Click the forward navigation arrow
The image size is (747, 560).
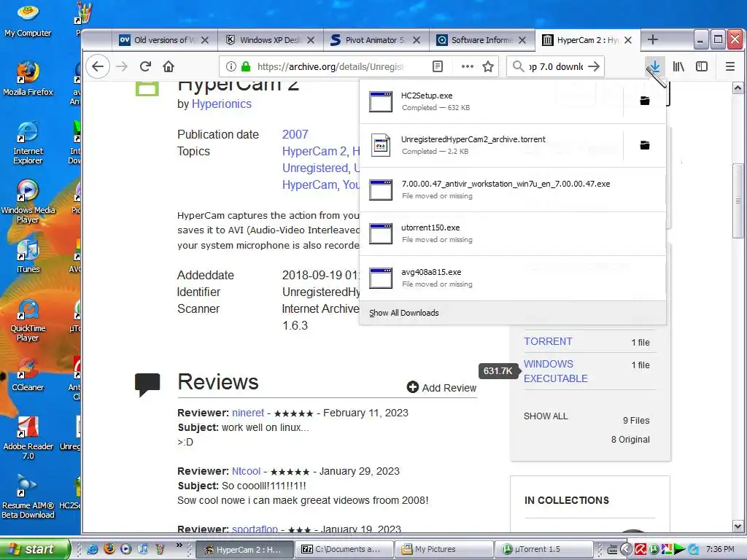coord(122,66)
